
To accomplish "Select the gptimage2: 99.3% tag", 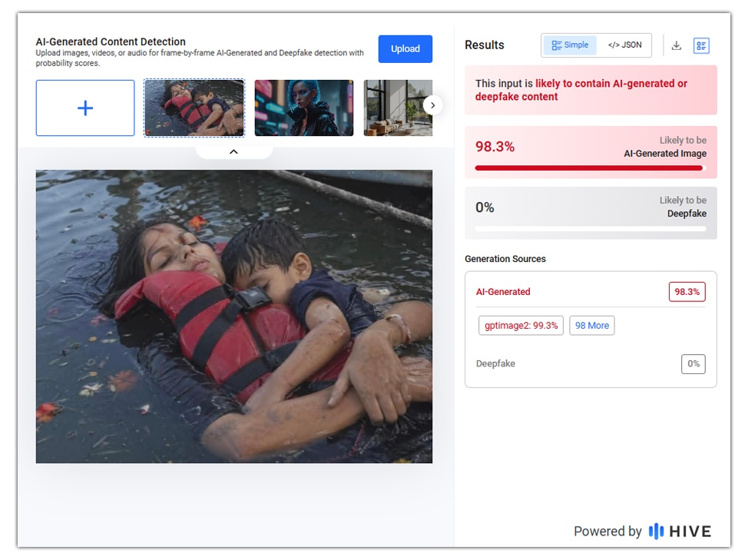I will pos(521,325).
